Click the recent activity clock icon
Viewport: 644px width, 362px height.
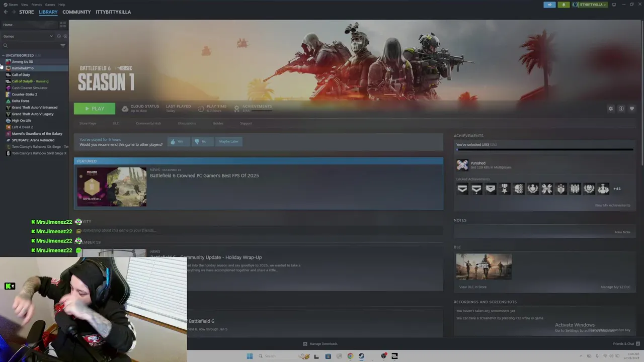tap(59, 36)
